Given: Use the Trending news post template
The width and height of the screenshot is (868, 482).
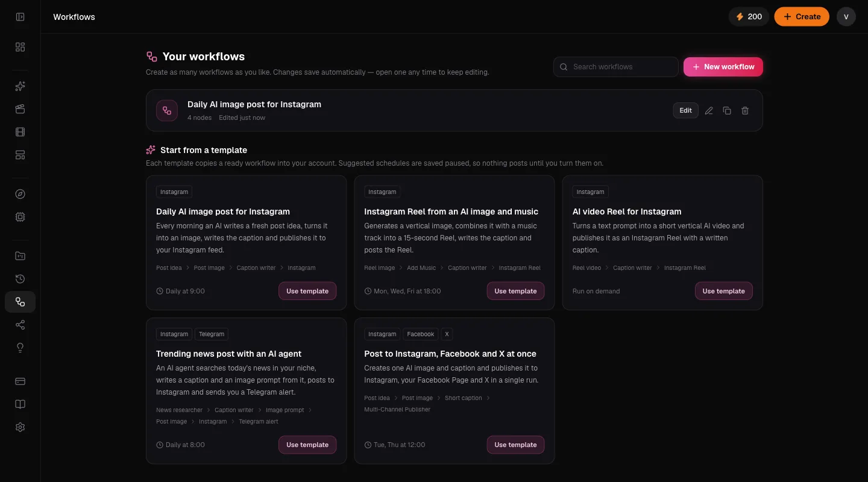Looking at the screenshot, I should [x=307, y=445].
